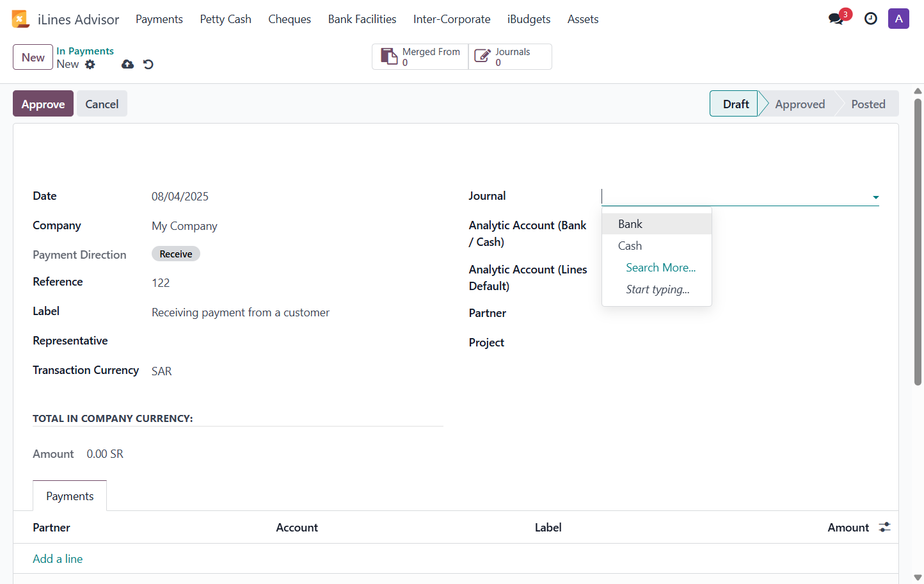Click the Transaction Currency SAR field
This screenshot has width=924, height=584.
point(162,371)
